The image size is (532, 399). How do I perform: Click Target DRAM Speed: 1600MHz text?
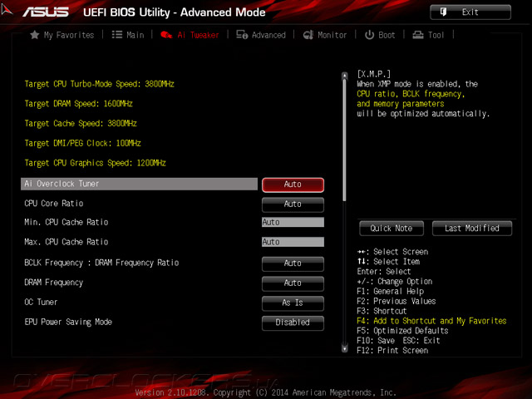coord(78,104)
